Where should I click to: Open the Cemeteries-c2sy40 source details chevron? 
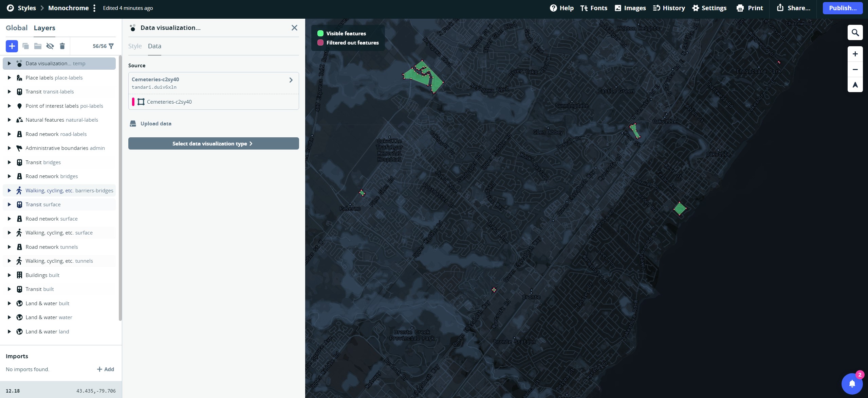pyautogui.click(x=291, y=80)
